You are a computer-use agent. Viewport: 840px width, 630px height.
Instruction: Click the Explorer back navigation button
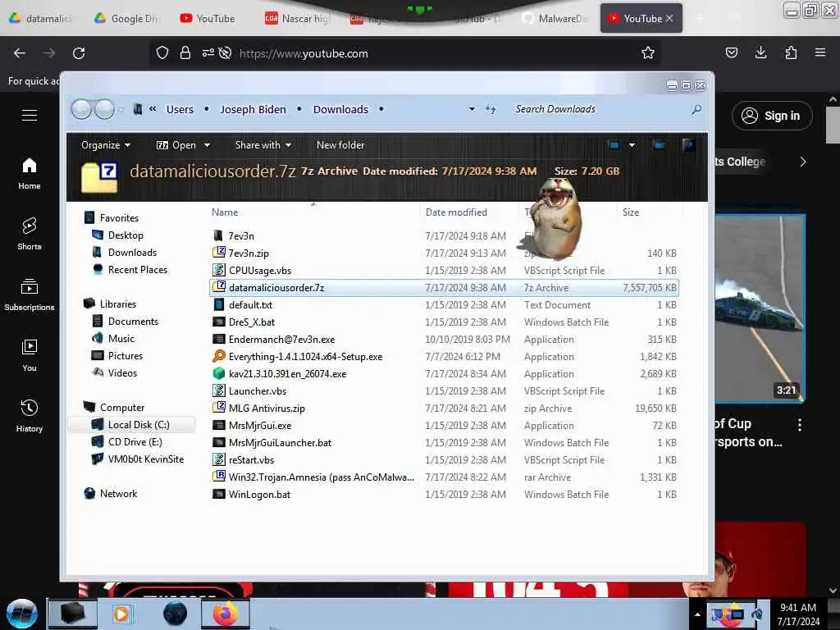[x=81, y=109]
